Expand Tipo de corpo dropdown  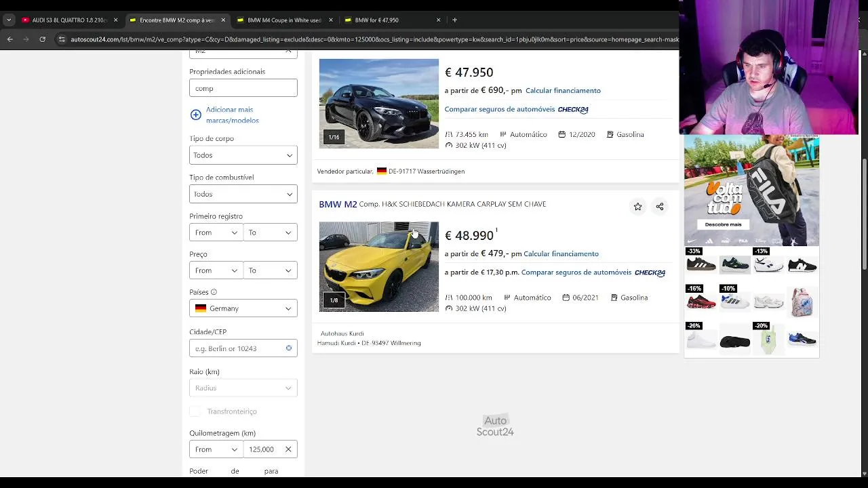pos(243,155)
